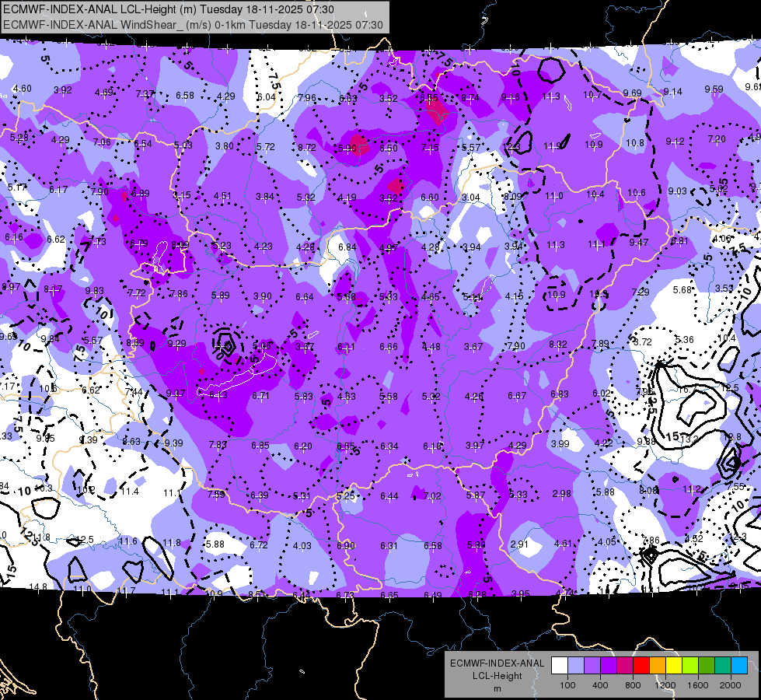Click the map value 7.44
Screen dimensions: 761x700
(x=134, y=391)
